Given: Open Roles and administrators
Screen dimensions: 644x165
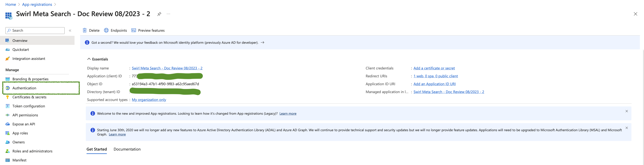Looking at the screenshot, I should pyautogui.click(x=32, y=151).
